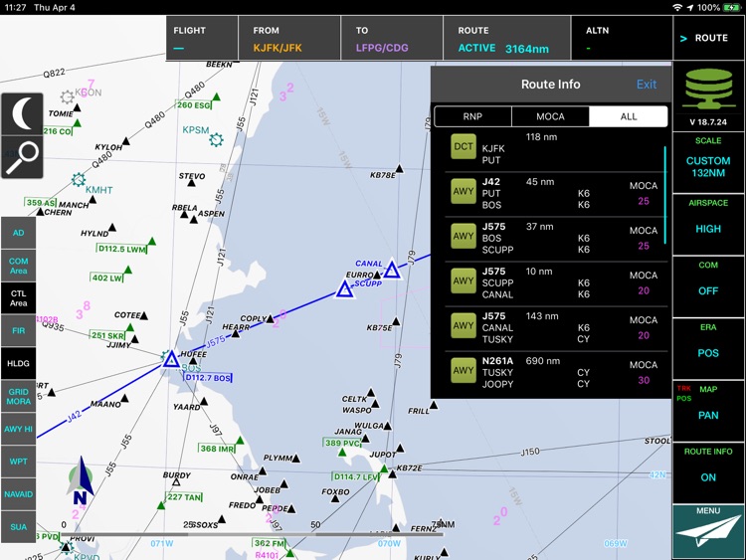Tap the J42 airway label on map

(74, 417)
